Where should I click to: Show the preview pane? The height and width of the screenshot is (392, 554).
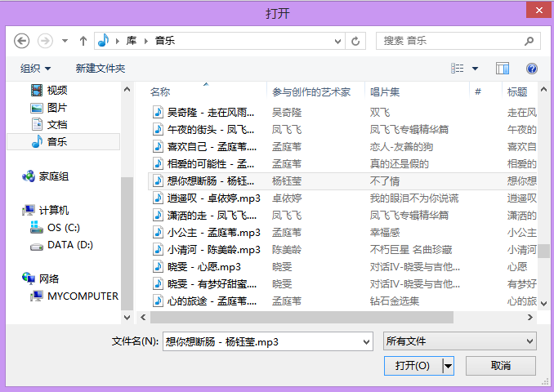[x=502, y=68]
